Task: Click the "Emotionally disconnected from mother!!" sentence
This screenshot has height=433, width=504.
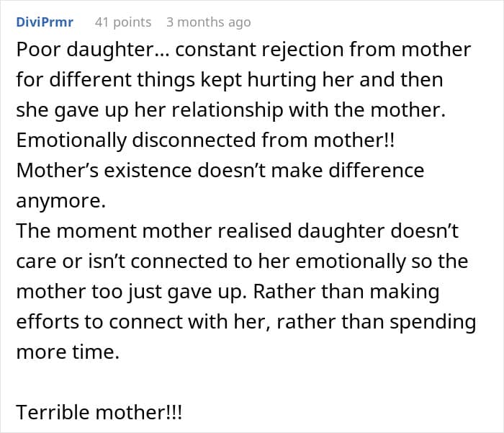Action: pyautogui.click(x=205, y=141)
